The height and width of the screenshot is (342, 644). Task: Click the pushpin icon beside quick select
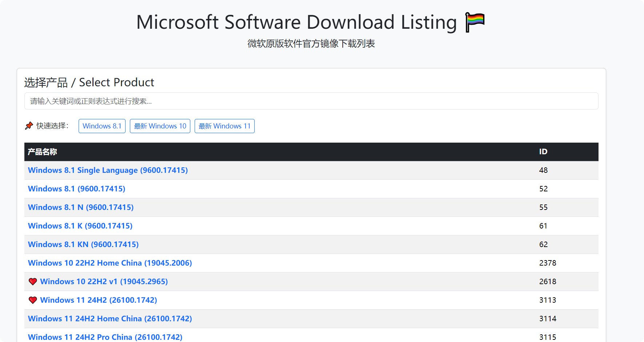click(x=29, y=126)
